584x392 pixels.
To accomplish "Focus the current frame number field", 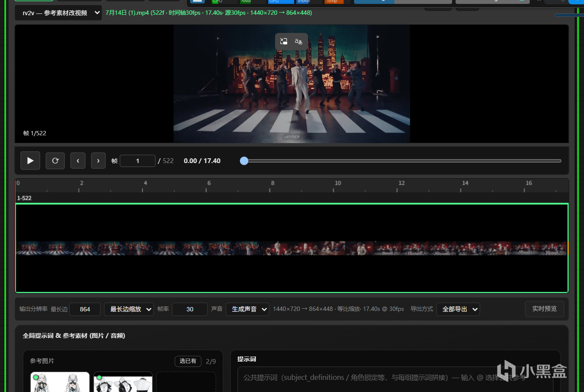I will [138, 161].
